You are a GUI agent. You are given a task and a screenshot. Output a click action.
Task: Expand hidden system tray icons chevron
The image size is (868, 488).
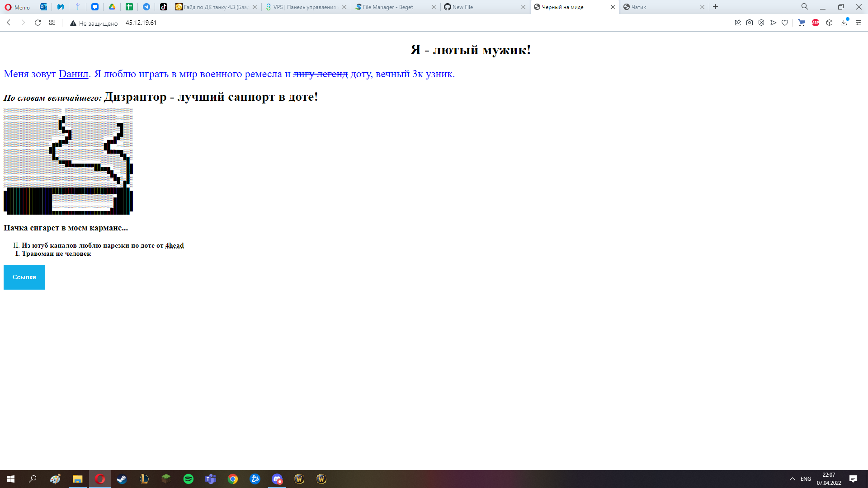point(792,479)
